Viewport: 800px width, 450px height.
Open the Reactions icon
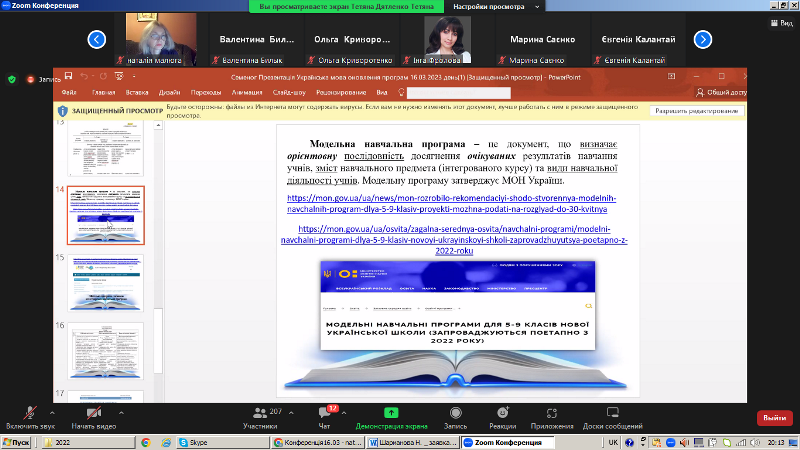[503, 412]
